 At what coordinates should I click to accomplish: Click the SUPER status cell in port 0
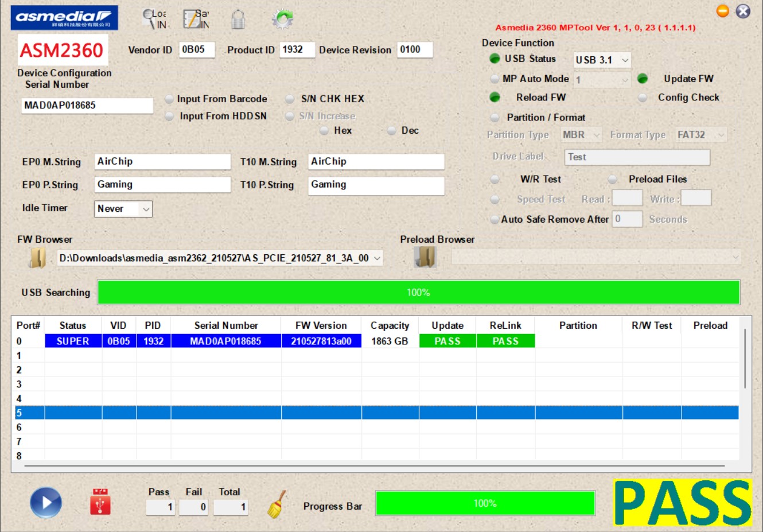click(73, 341)
